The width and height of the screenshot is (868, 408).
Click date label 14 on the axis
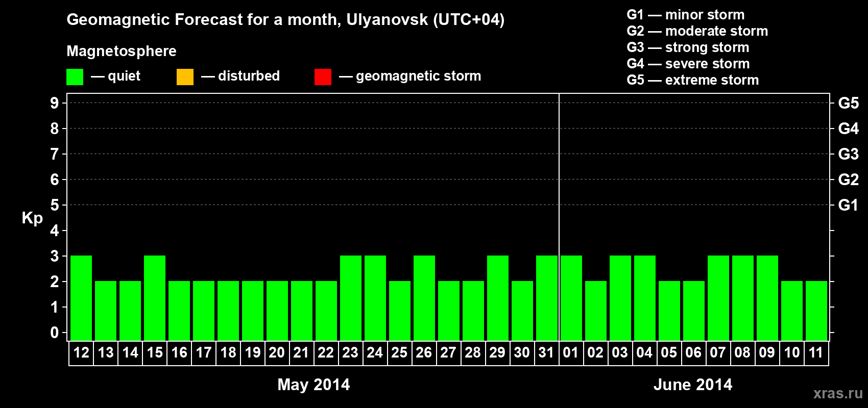130,352
